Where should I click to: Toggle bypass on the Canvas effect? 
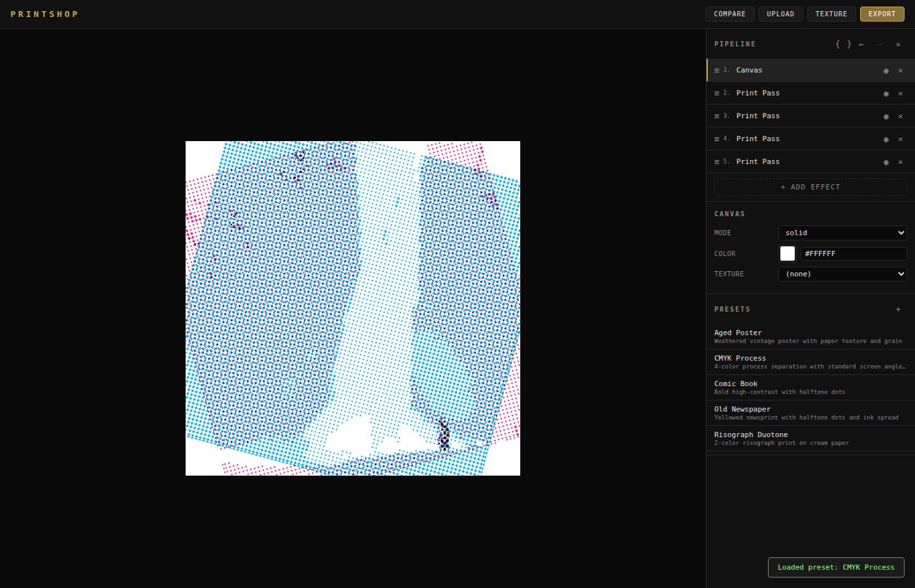pyautogui.click(x=886, y=71)
